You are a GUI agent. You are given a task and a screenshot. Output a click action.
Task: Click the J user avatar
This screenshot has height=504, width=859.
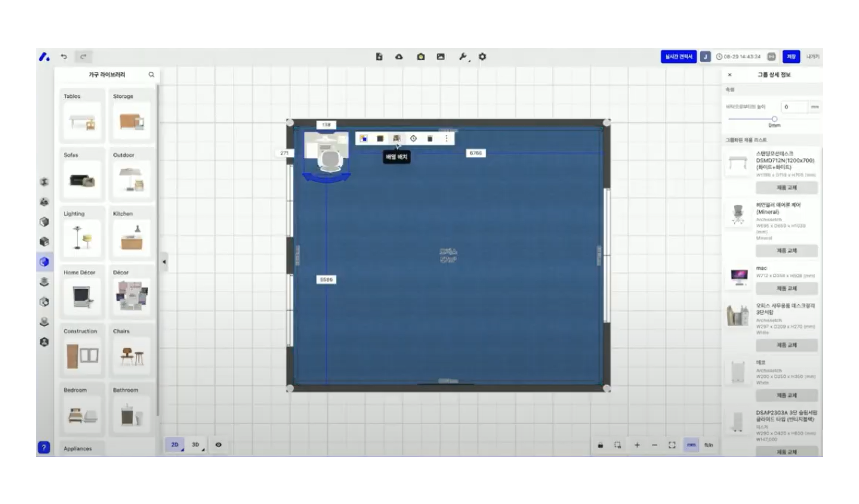(x=705, y=57)
